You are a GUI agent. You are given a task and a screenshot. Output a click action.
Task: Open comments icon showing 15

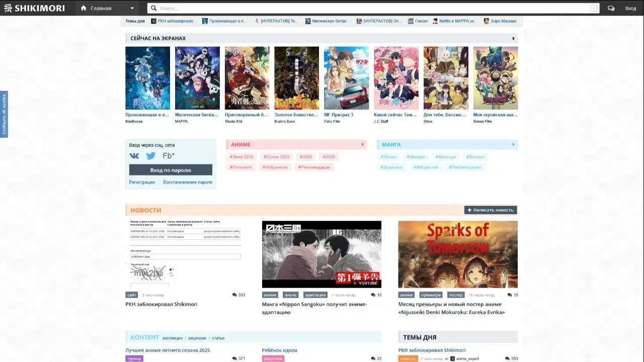(x=512, y=295)
